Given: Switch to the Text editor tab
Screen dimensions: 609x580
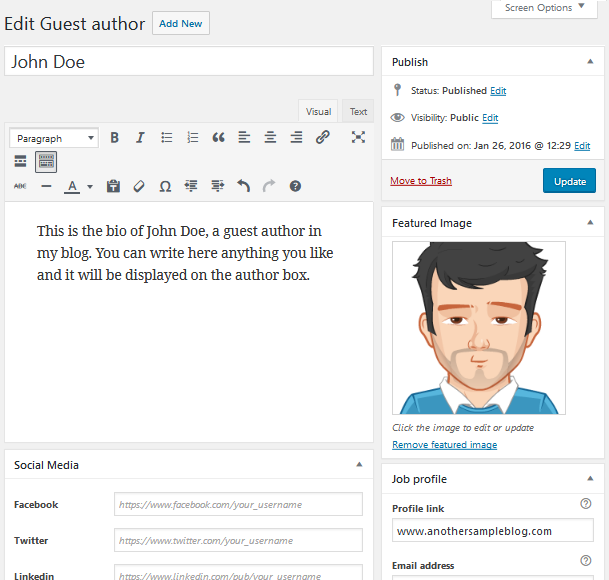Looking at the screenshot, I should 358,112.
